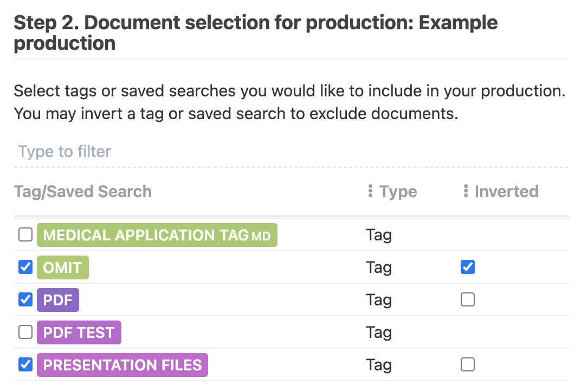
Task: Click the MD badge on Medical tag
Action: [x=261, y=236]
